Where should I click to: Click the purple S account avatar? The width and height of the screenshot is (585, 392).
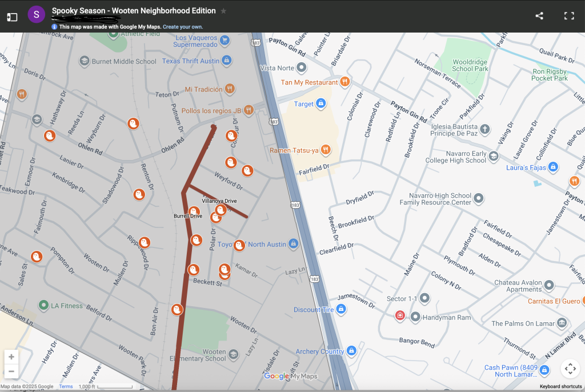[x=36, y=14]
